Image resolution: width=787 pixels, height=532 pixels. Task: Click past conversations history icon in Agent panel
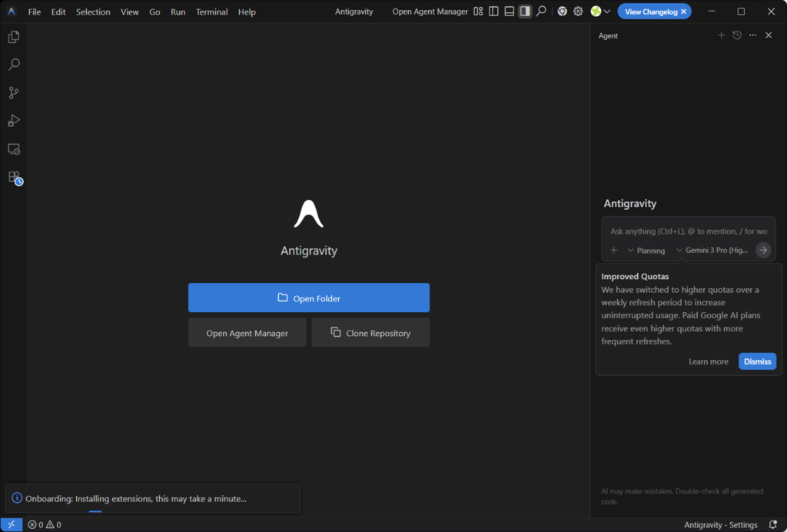(x=737, y=35)
